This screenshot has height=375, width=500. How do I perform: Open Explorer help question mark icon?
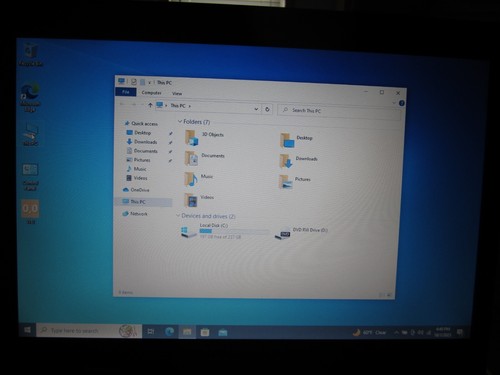pyautogui.click(x=402, y=103)
